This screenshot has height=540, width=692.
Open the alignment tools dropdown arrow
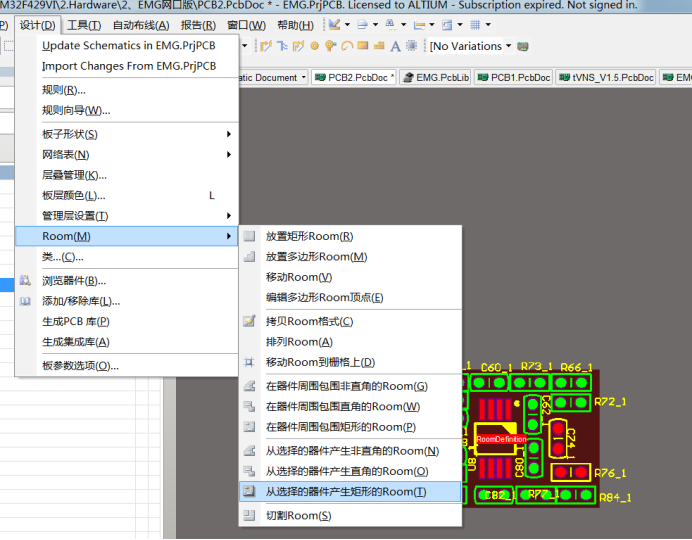pos(375,25)
